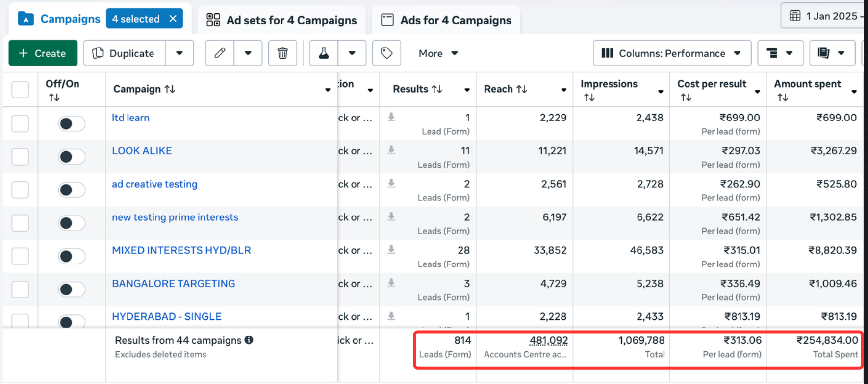Open BANGALORE TARGETING campaign link
This screenshot has width=868, height=384.
pos(174,284)
